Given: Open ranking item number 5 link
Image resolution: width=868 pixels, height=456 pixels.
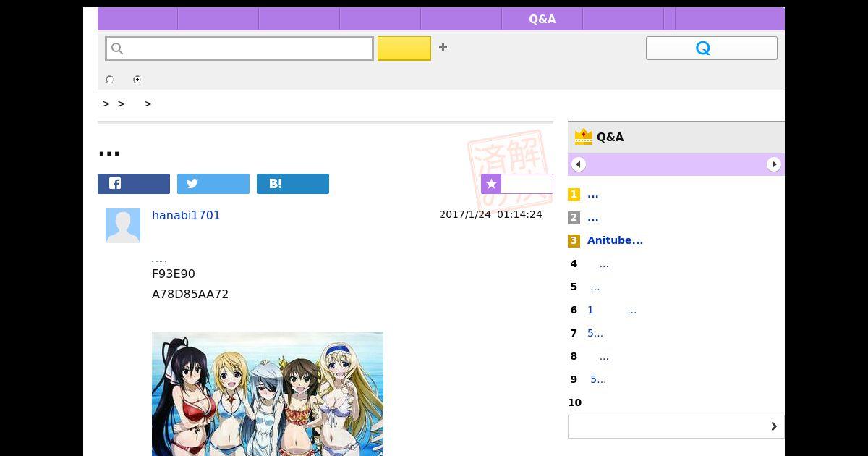Looking at the screenshot, I should [x=595, y=287].
